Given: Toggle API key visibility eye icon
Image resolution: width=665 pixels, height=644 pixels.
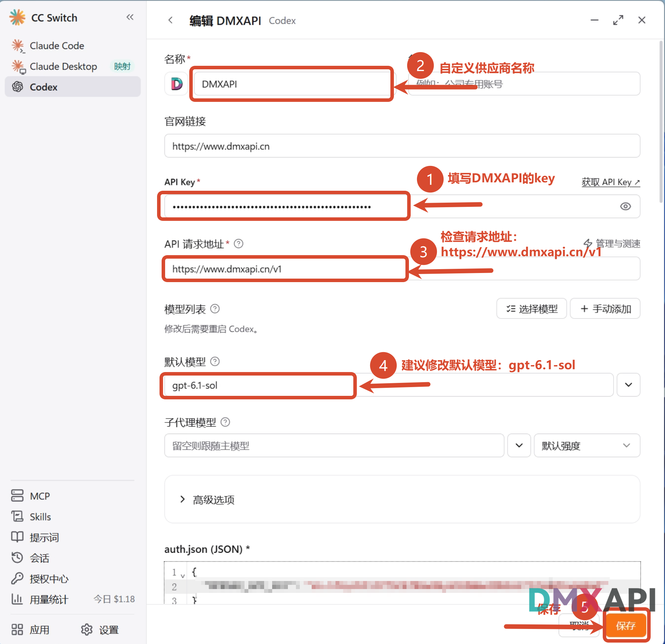Looking at the screenshot, I should pyautogui.click(x=625, y=206).
